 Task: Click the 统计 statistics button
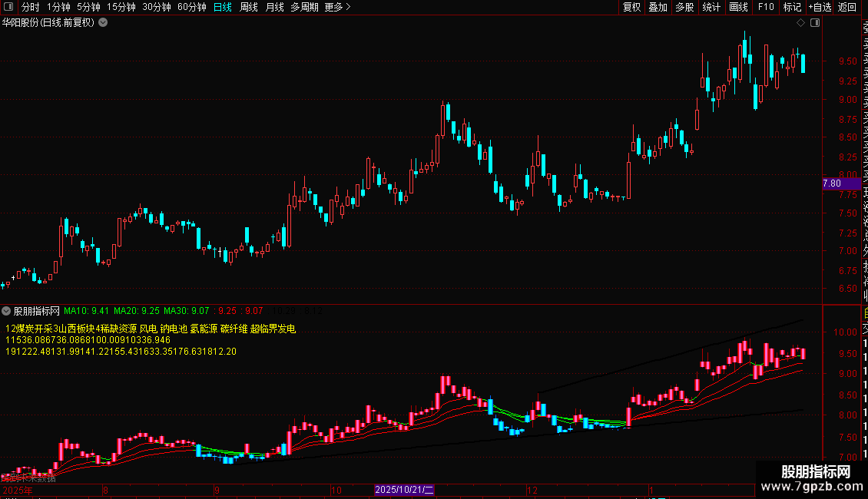coord(711,7)
